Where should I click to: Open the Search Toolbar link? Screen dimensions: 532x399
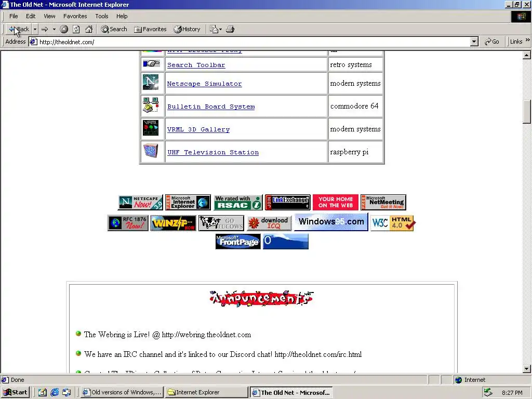(x=196, y=65)
